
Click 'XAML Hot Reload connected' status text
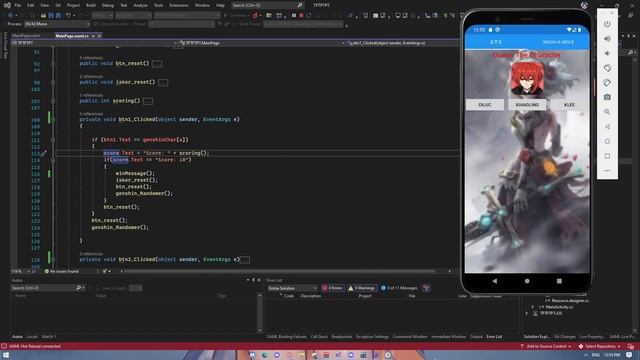tap(34, 347)
